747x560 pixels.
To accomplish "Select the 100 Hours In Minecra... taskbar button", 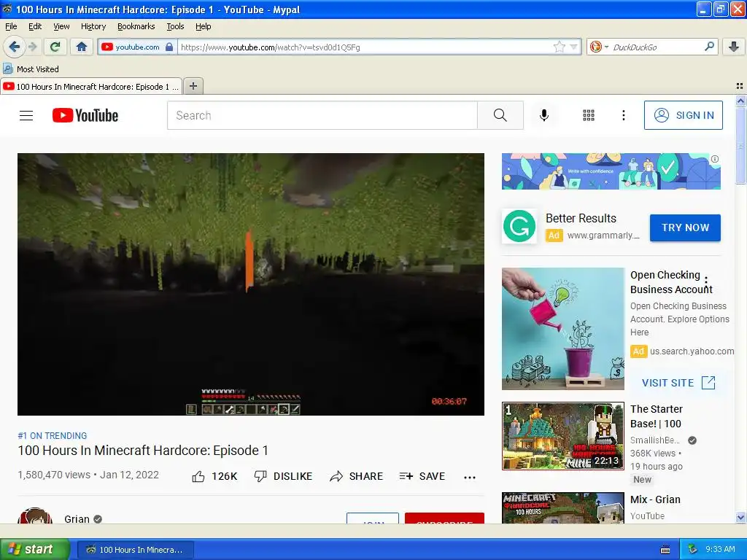I will point(136,550).
